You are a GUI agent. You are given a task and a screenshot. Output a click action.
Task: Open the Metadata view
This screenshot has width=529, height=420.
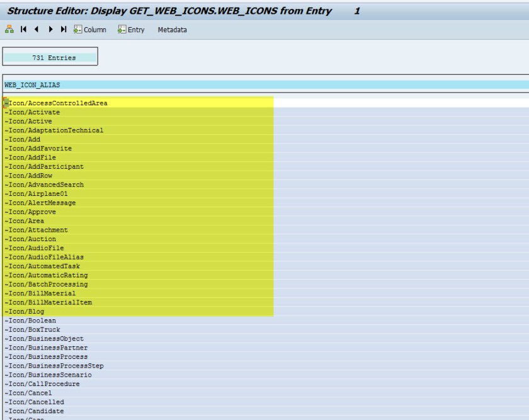coord(172,30)
